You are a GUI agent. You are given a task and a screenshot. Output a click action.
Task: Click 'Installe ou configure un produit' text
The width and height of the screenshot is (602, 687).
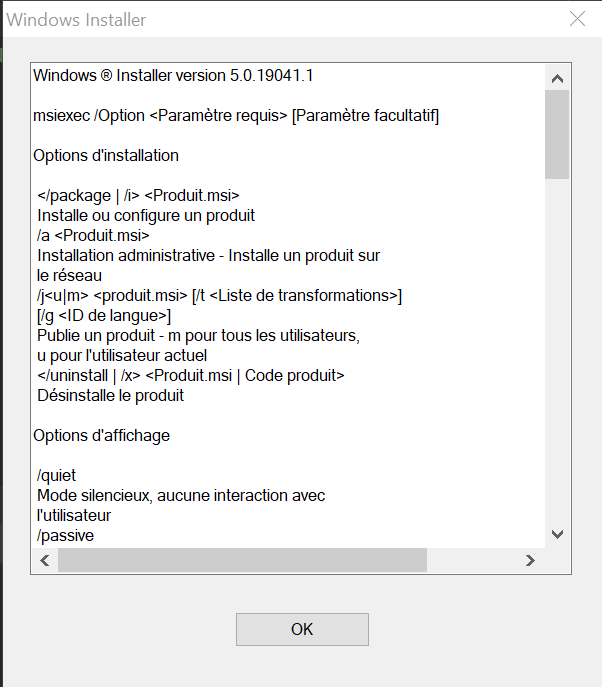pyautogui.click(x=146, y=216)
